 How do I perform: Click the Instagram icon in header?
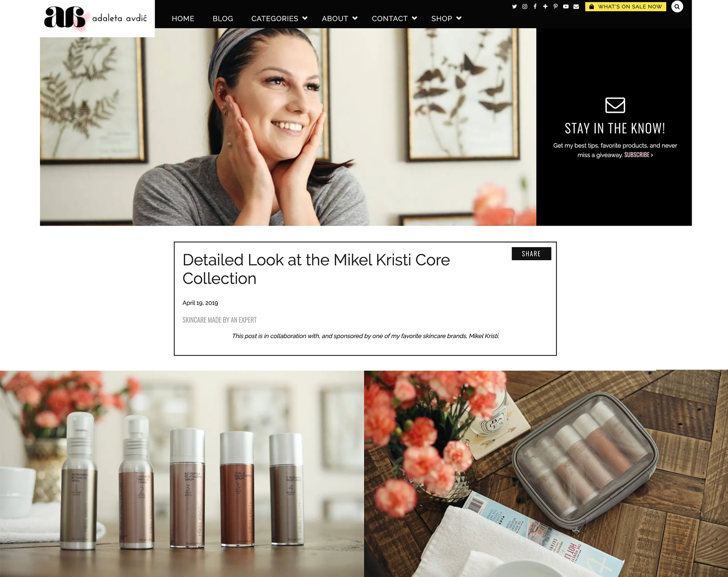(525, 6)
